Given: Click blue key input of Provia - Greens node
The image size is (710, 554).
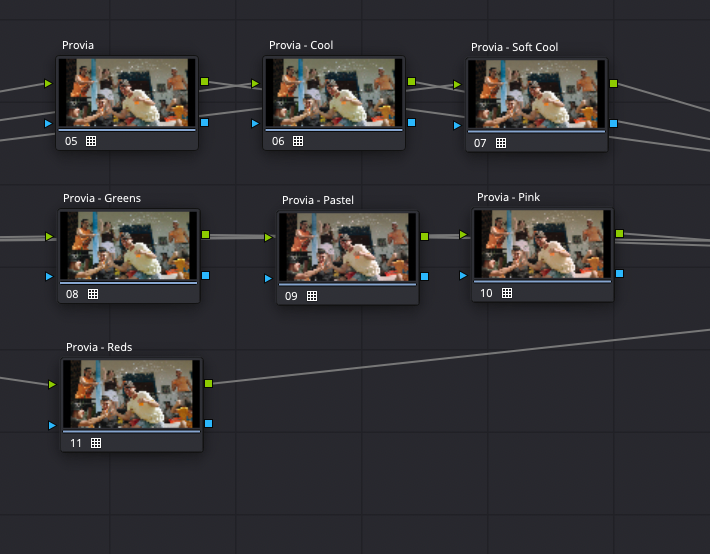Looking at the screenshot, I should click(49, 275).
